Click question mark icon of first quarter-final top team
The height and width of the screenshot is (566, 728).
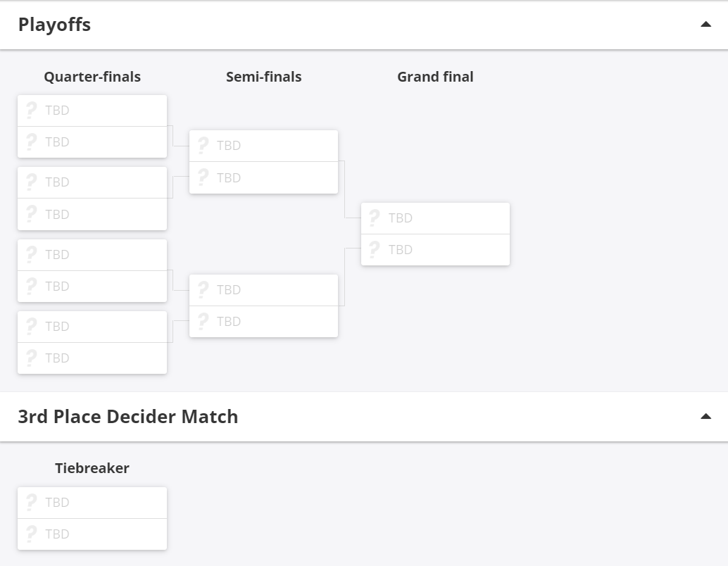pyautogui.click(x=31, y=111)
